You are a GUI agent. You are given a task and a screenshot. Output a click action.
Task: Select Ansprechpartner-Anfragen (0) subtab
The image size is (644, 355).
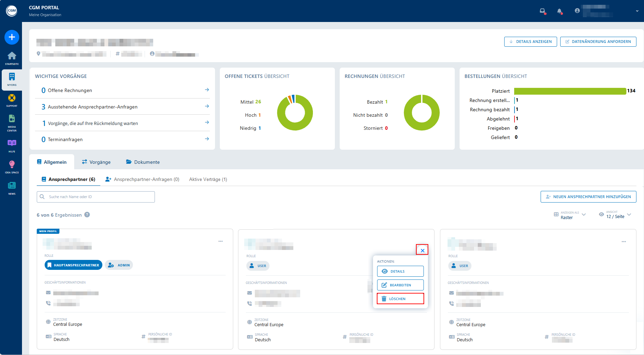142,179
